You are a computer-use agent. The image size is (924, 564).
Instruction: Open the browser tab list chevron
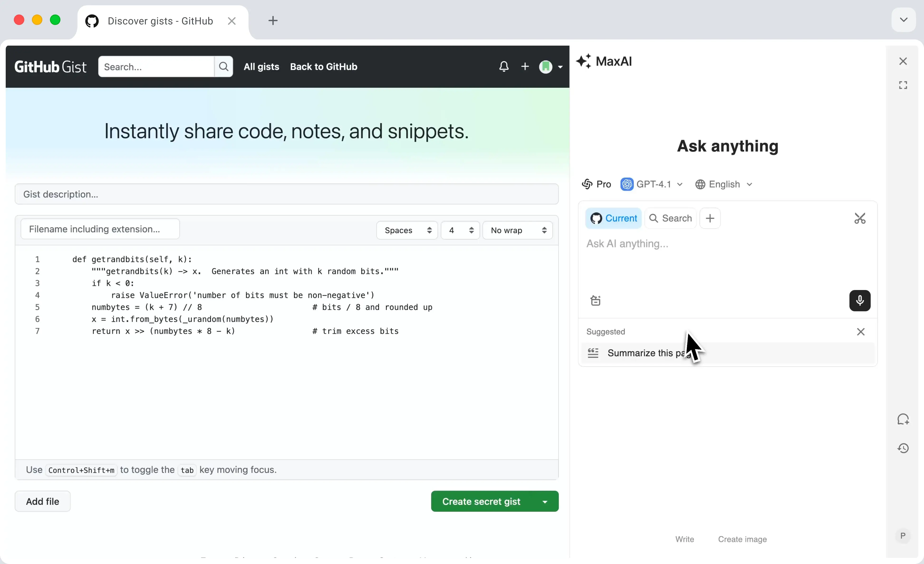coord(903,19)
